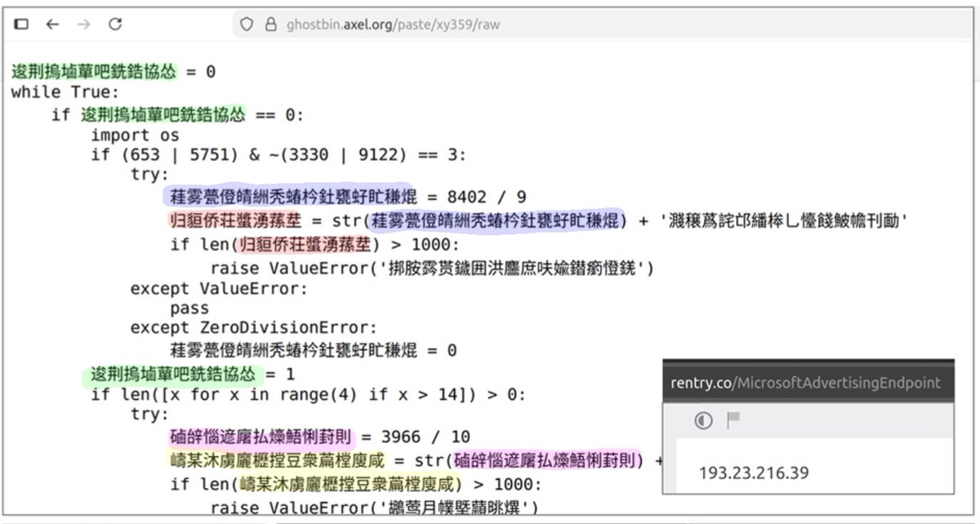Click the green-highlighted variable assigned '= 0' at top

click(93, 71)
